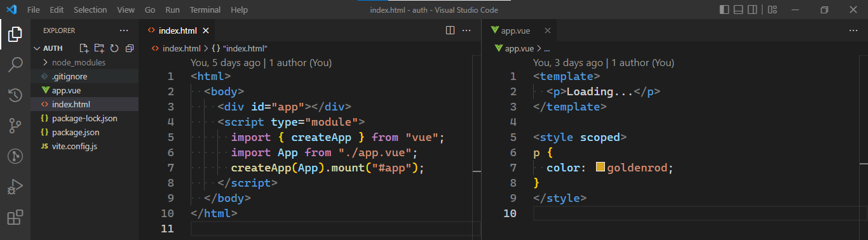Image resolution: width=868 pixels, height=240 pixels.
Task: Open .gitignore in the Explorer
Action: coord(85,76)
